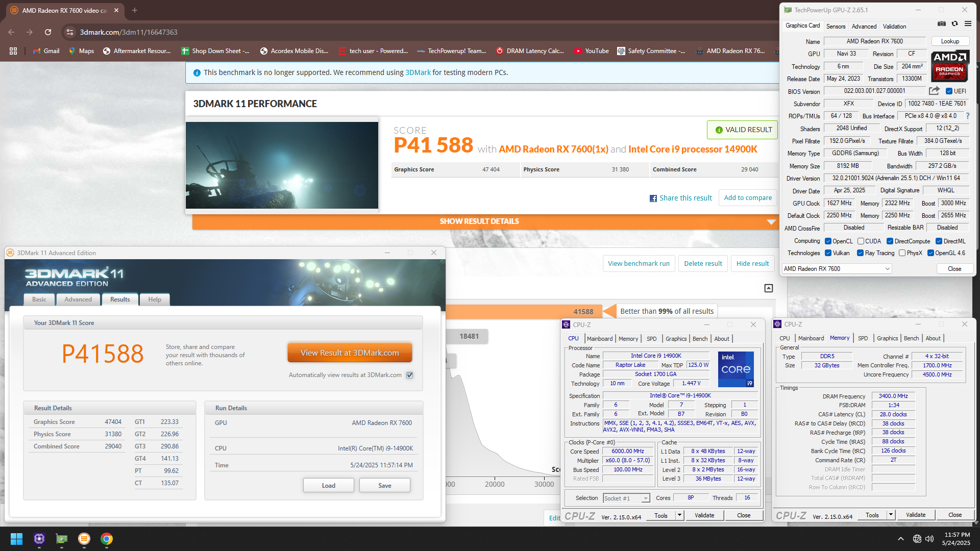Open the Mainboard tab in the CPU-Z CPU window
Screen dimensions: 980x551
point(600,339)
